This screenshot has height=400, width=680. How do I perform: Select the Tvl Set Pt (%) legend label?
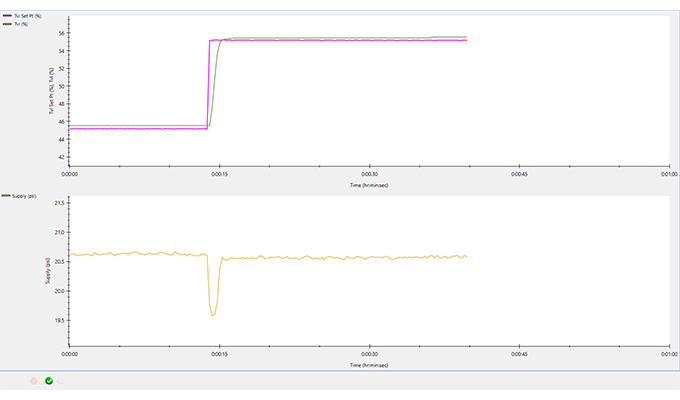pyautogui.click(x=27, y=17)
